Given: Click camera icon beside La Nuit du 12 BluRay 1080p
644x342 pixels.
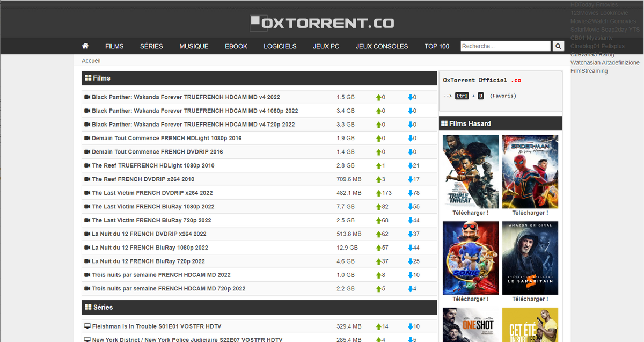Looking at the screenshot, I should coord(87,248).
